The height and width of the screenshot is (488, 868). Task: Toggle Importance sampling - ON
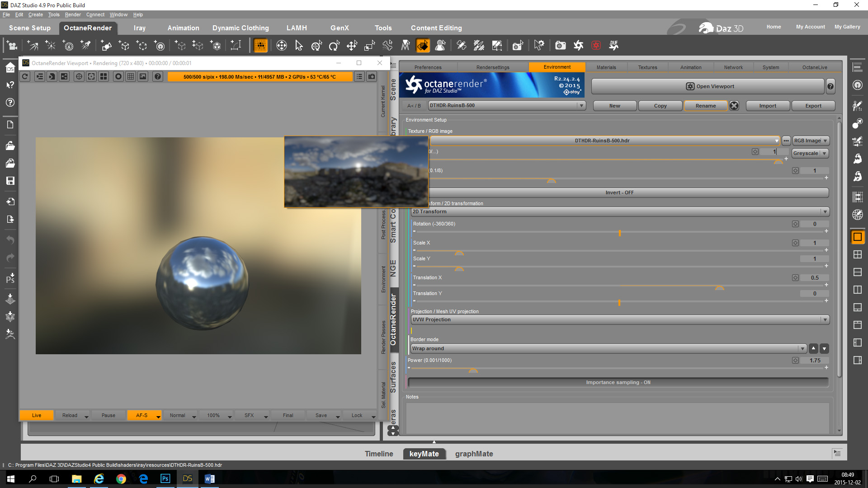618,382
